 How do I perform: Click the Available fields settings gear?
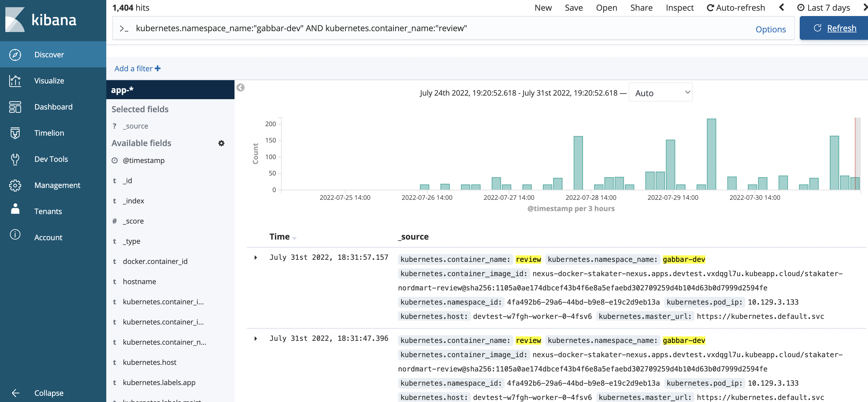(221, 143)
